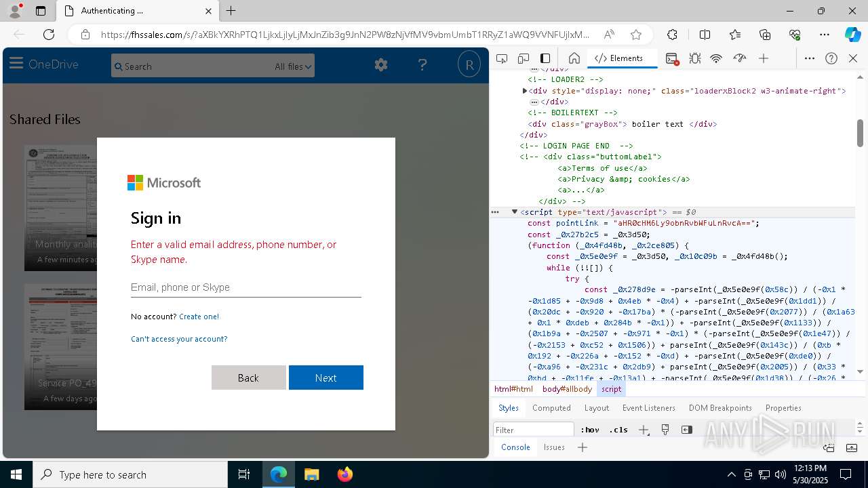
Task: Open DevTools help question mark icon
Action: [831, 58]
